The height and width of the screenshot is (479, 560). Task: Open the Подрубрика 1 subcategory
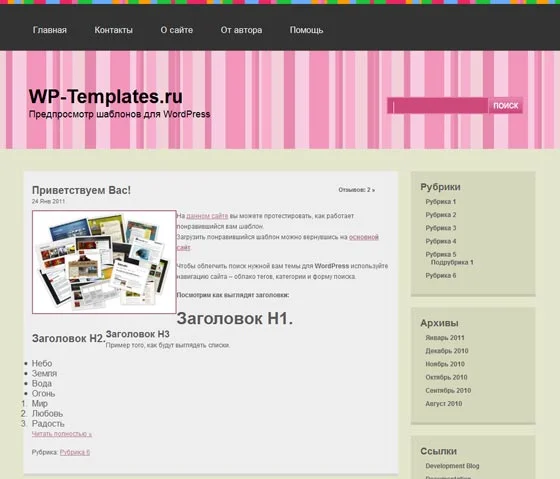coord(452,262)
